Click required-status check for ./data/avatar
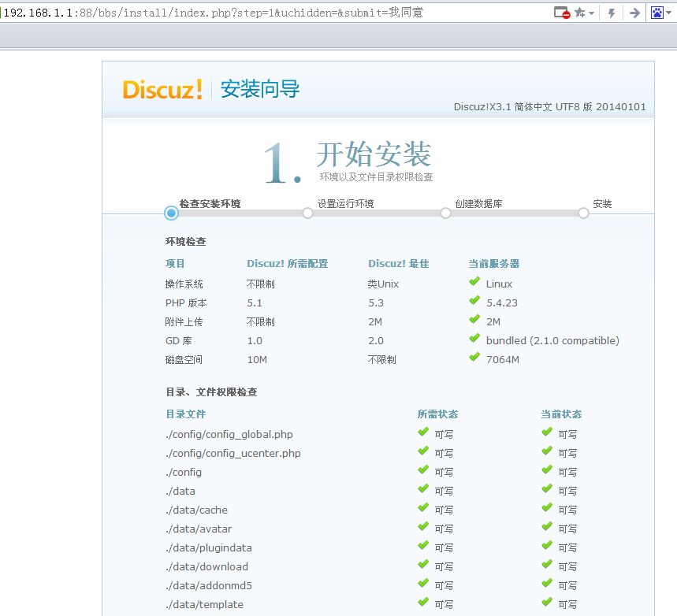 point(423,526)
